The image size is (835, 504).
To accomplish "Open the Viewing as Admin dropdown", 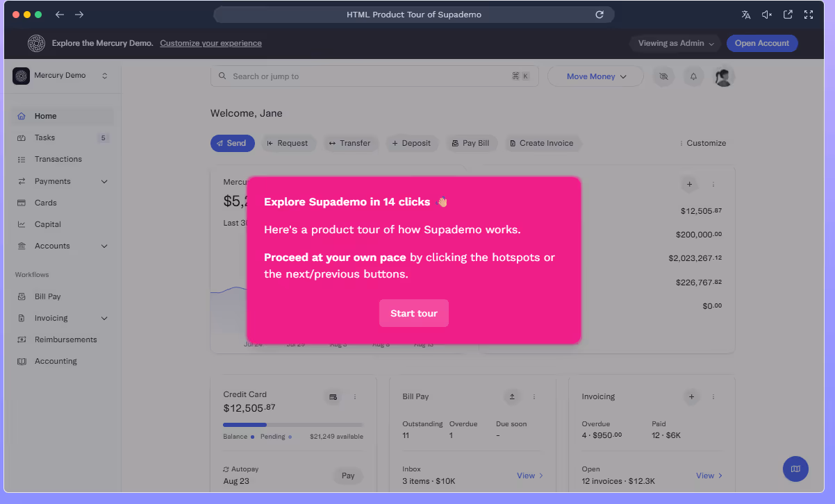I will (x=676, y=43).
